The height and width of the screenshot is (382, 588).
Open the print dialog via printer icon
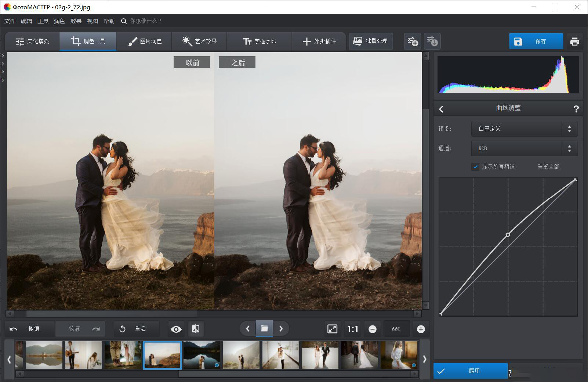click(575, 41)
